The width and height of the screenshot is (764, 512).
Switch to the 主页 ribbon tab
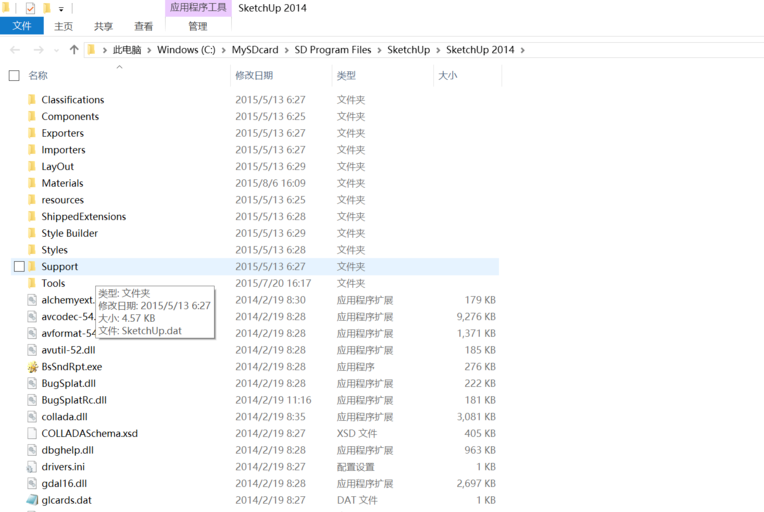(63, 26)
